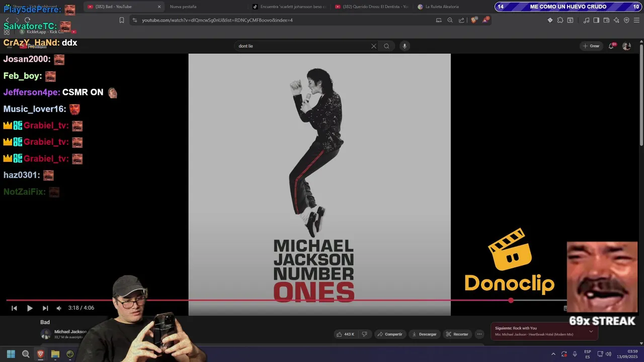This screenshot has height=362, width=644.
Task: Open YouTube notifications bell
Action: tap(611, 46)
